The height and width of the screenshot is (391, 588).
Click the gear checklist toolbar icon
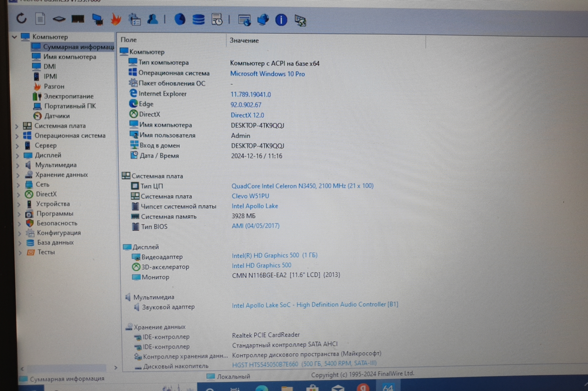tap(135, 19)
